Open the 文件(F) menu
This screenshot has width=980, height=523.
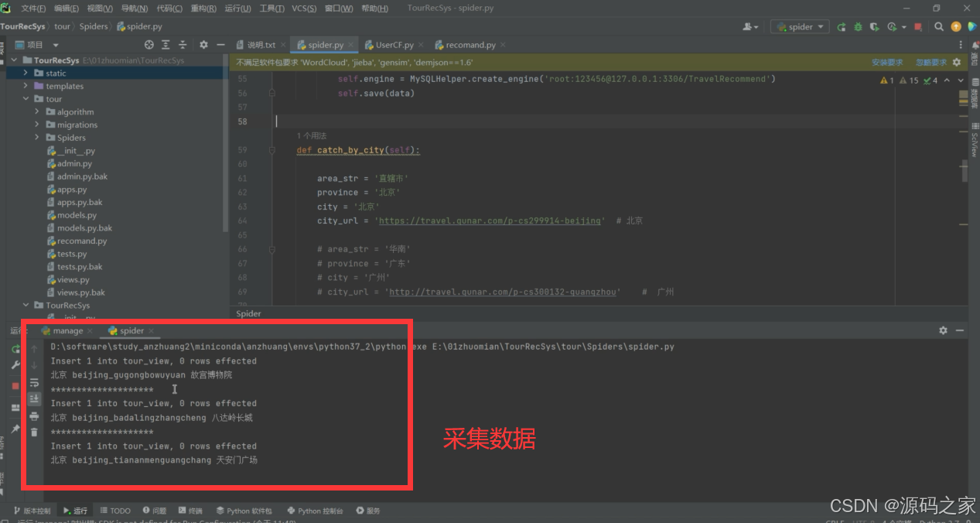[x=33, y=9]
